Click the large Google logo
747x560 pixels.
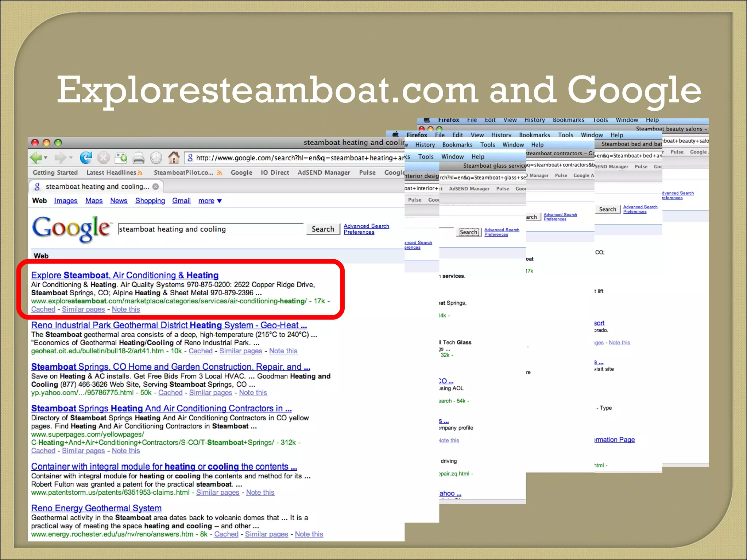[x=71, y=229]
